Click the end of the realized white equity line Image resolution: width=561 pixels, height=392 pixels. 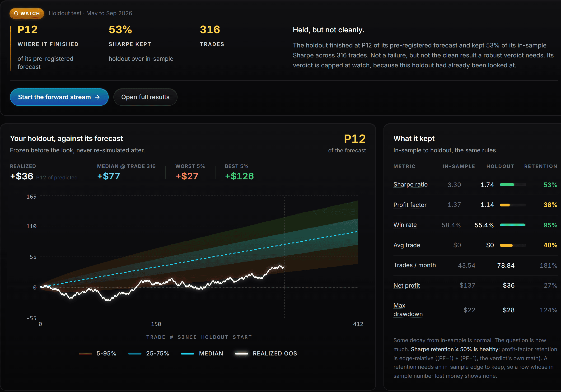tap(283, 267)
